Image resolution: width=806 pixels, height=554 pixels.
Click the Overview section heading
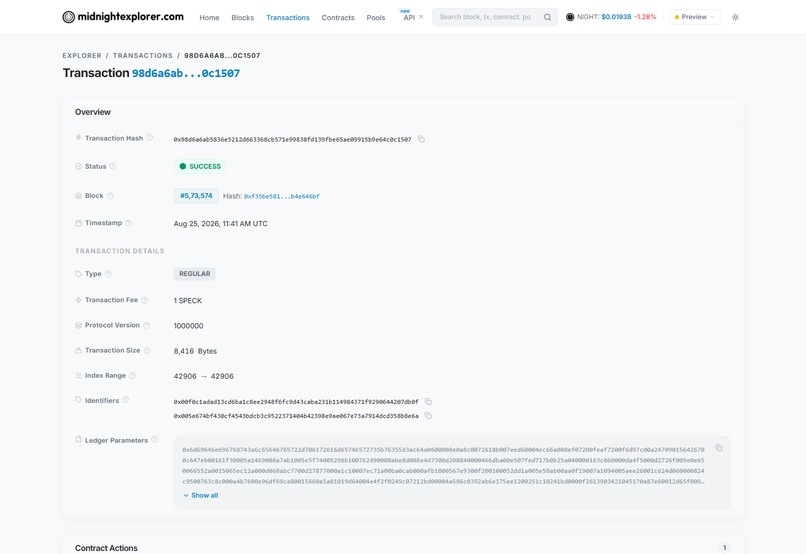point(93,112)
